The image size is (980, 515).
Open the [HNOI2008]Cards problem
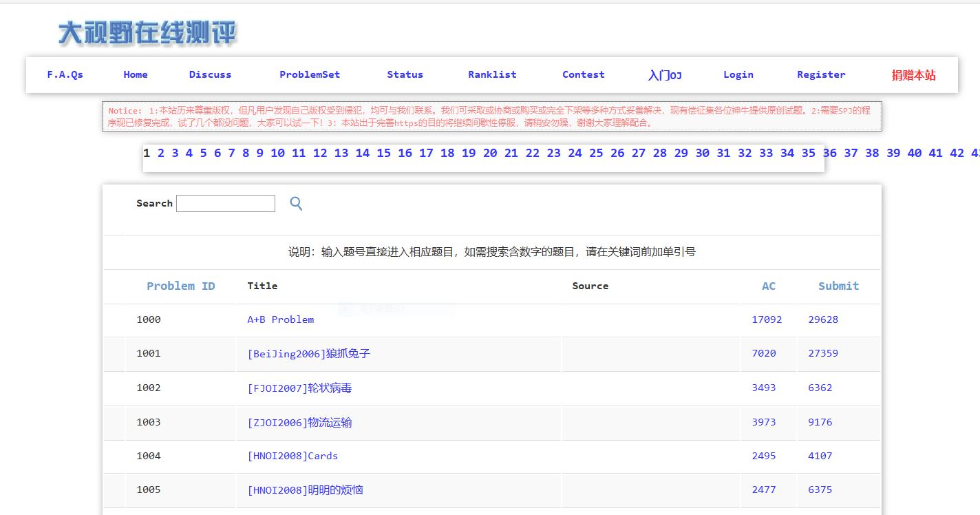tap(292, 456)
